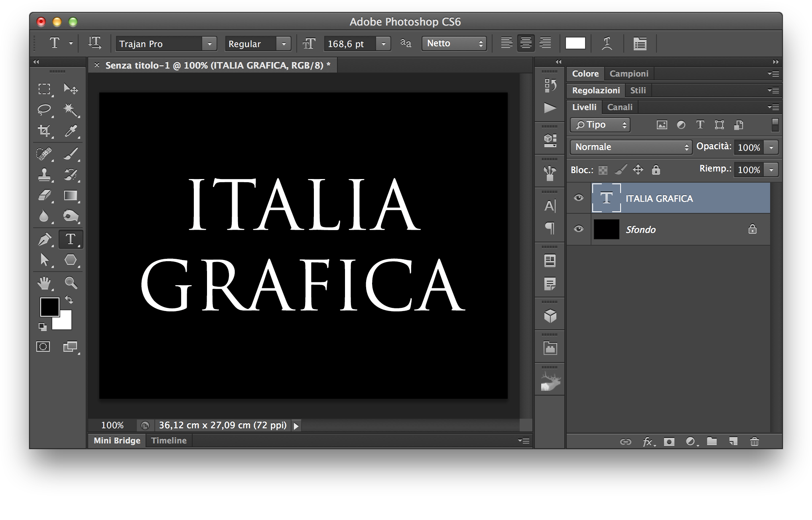Add a layer style with fx icon
Image resolution: width=812 pixels, height=520 pixels.
tap(648, 441)
